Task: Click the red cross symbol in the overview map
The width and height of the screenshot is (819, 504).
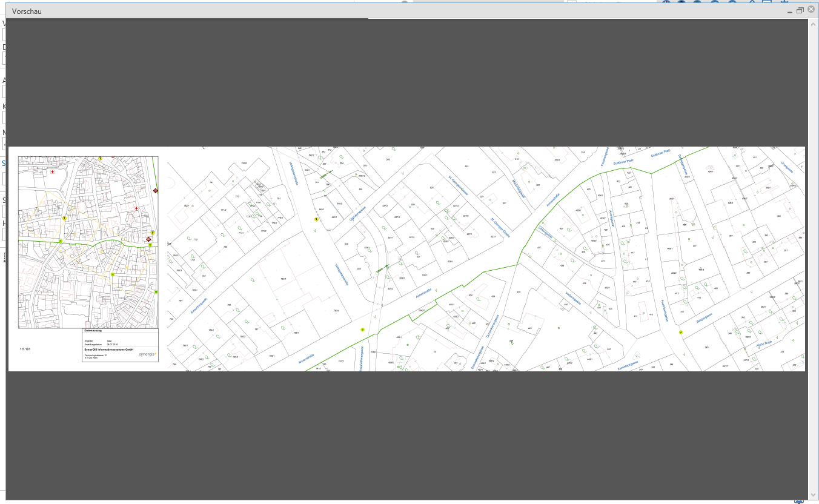Action: [x=53, y=172]
